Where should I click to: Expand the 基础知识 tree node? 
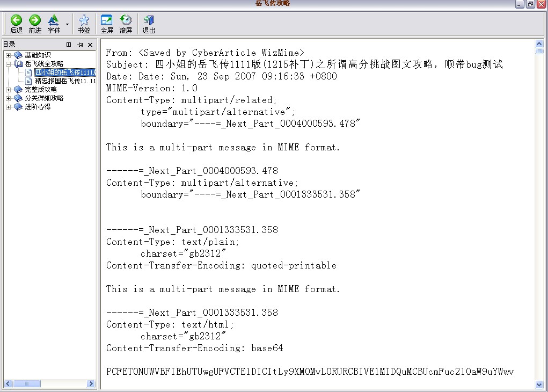[9, 55]
